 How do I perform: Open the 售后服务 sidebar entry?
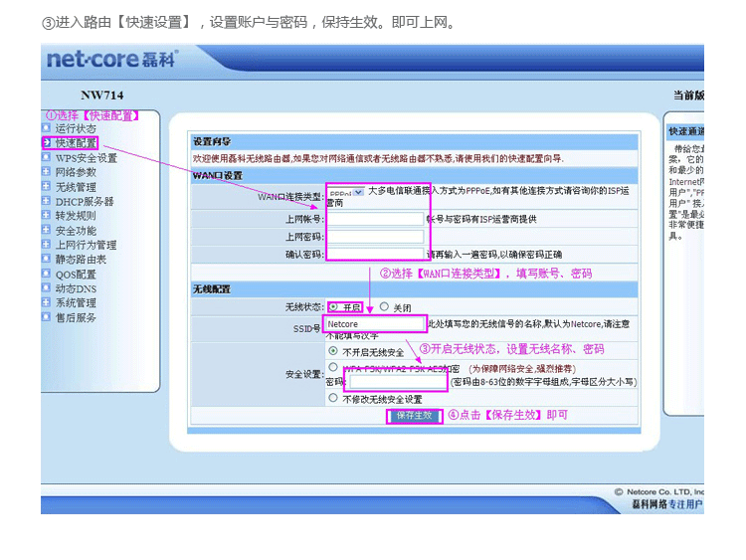(x=76, y=317)
